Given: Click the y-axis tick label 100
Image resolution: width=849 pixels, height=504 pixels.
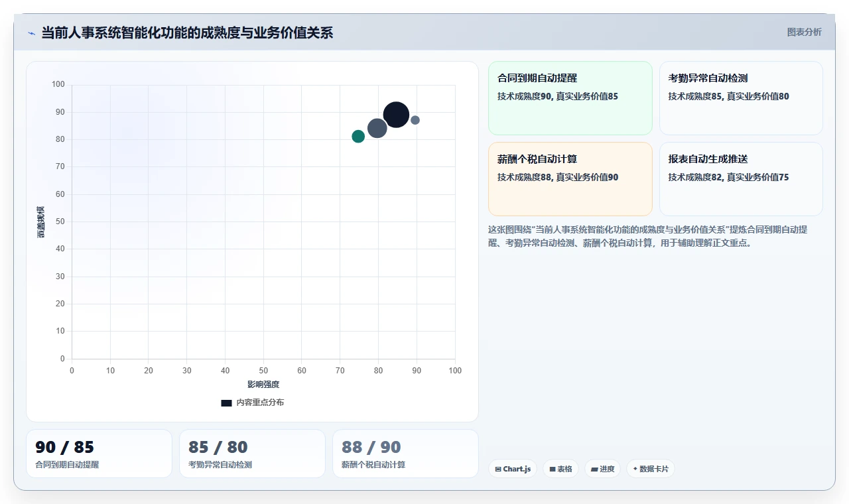Looking at the screenshot, I should (x=58, y=84).
